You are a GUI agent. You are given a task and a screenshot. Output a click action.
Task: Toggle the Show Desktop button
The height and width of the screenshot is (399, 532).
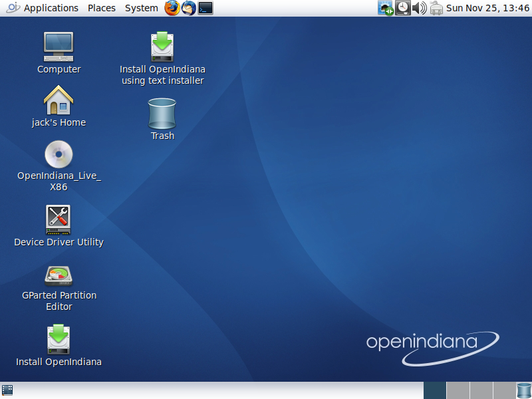point(7,390)
